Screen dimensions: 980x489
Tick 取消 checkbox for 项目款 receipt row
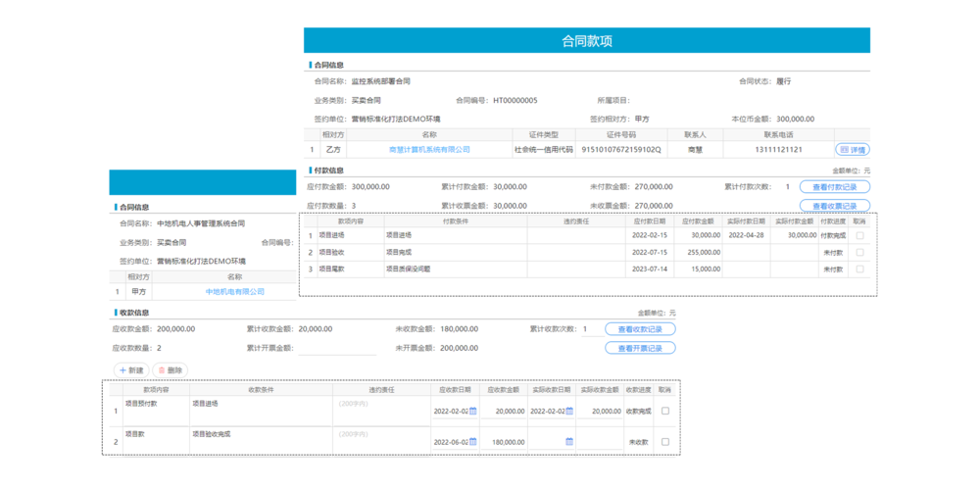[665, 442]
